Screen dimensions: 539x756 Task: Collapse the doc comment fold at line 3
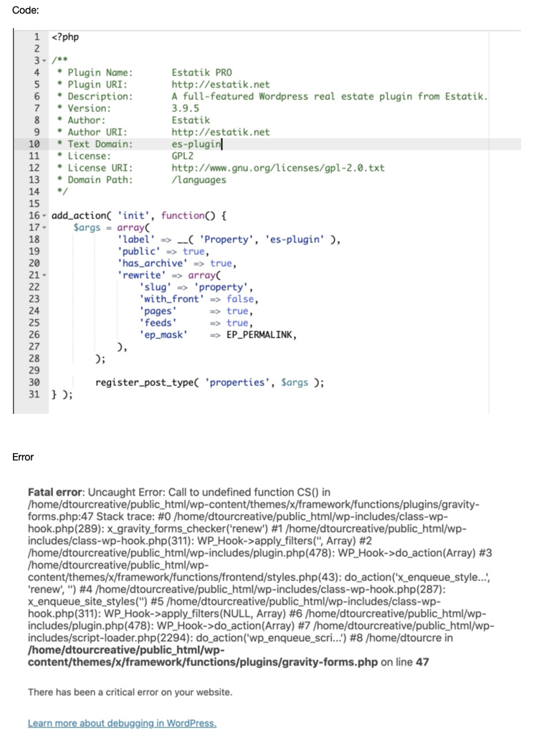click(44, 61)
